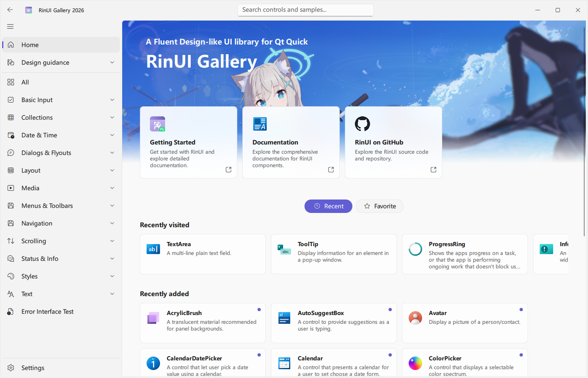588x378 pixels.
Task: Click the RinUI Gallery app logo icon
Action: [29, 10]
